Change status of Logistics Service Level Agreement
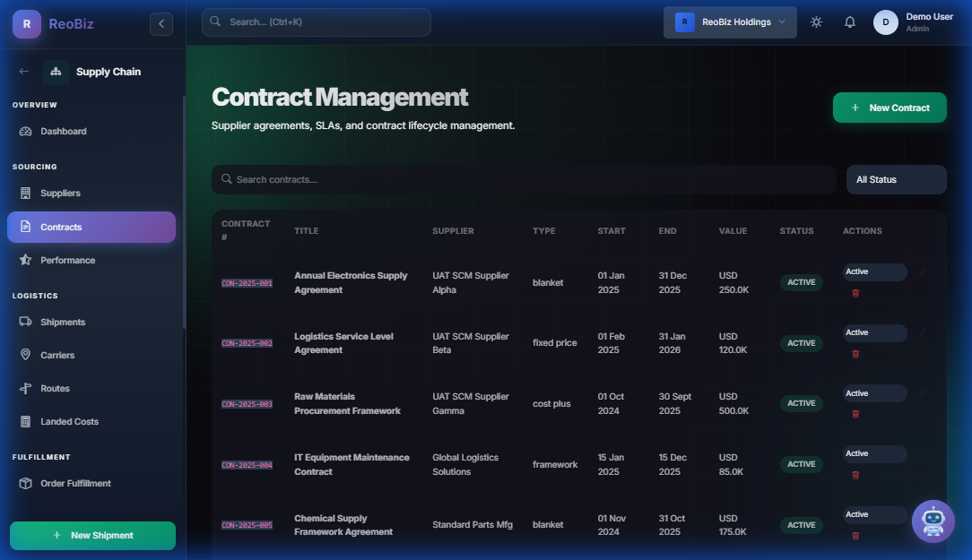The image size is (972, 560). click(873, 332)
